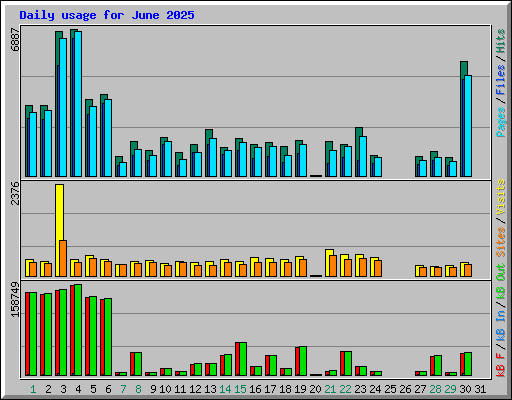Click day 8 on the x-axis
The image size is (512, 400).
tap(138, 389)
